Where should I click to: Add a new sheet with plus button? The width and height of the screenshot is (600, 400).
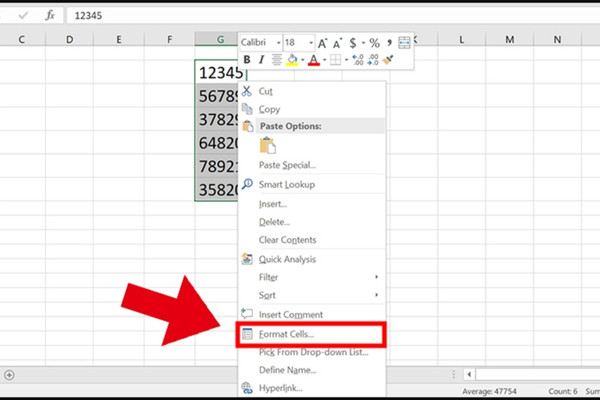(x=9, y=375)
